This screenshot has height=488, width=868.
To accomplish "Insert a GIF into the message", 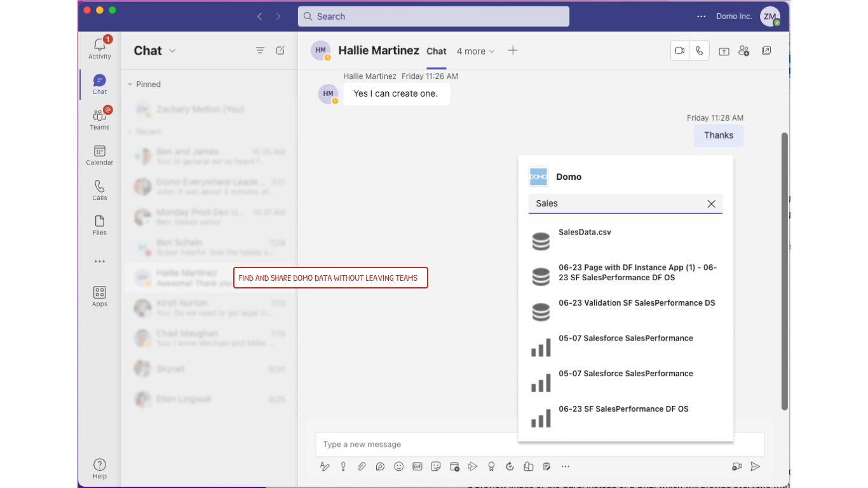I will pos(417,466).
